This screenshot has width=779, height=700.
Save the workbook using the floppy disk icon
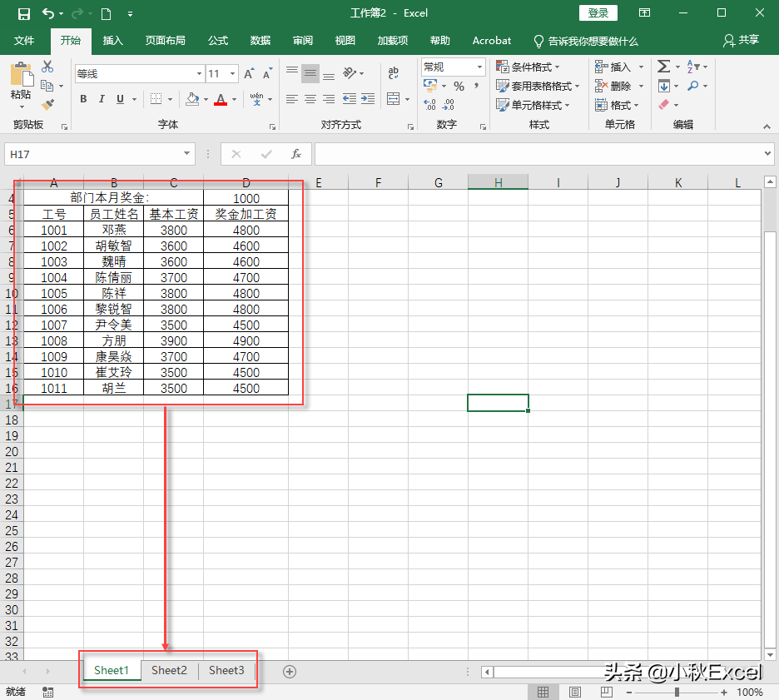[x=23, y=13]
